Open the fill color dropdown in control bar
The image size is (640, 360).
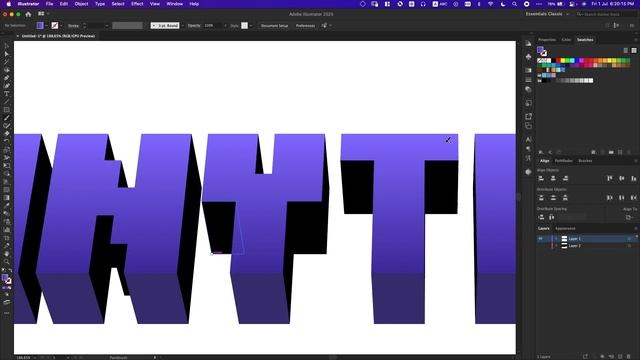click(47, 25)
